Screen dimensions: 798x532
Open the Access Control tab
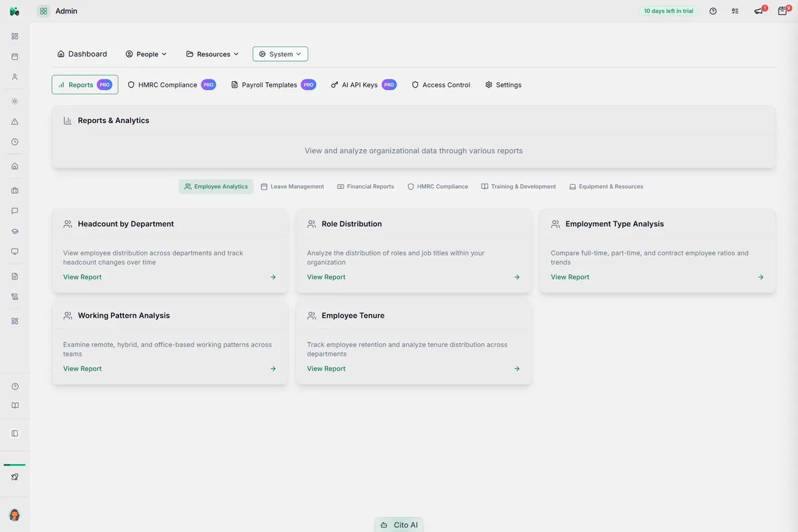point(441,84)
